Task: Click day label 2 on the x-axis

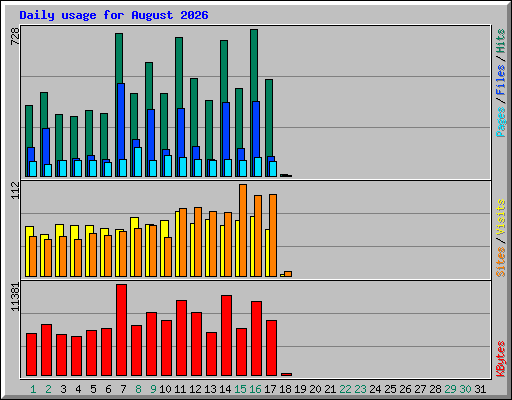Action: [48, 389]
